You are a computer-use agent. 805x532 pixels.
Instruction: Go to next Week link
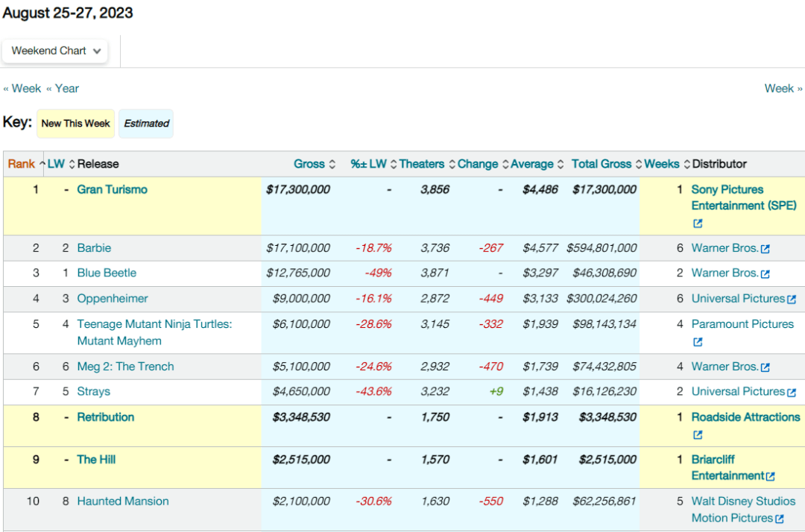coord(783,88)
